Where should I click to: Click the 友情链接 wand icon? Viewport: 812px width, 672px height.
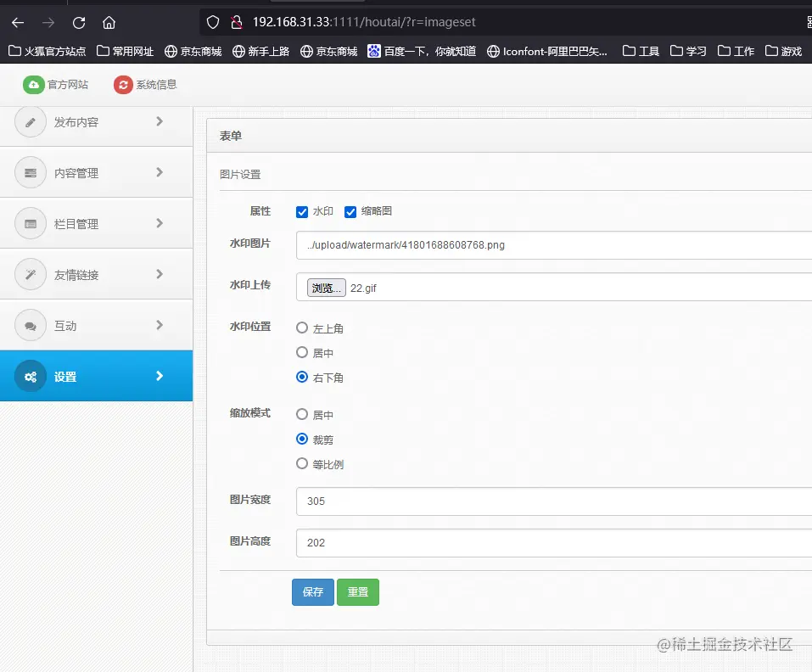(x=31, y=274)
